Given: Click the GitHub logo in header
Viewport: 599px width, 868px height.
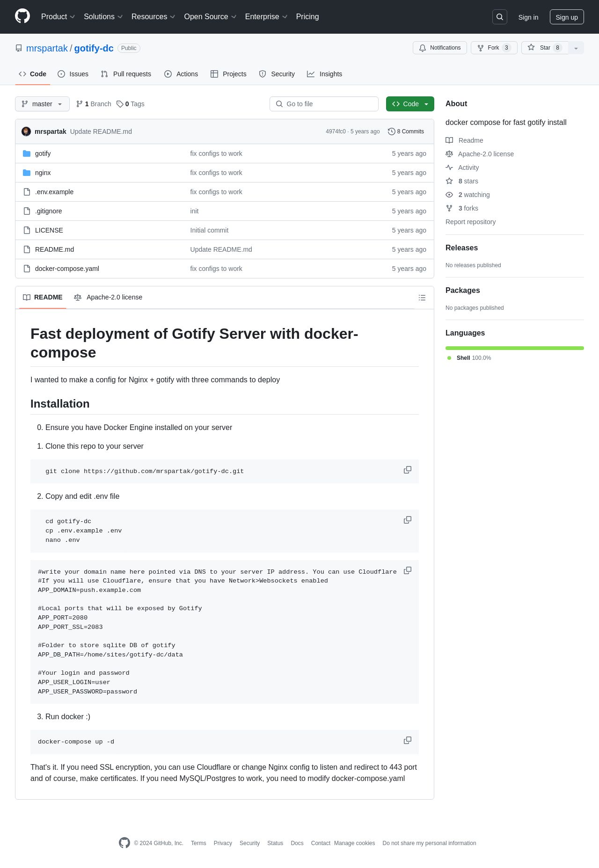Looking at the screenshot, I should point(22,16).
